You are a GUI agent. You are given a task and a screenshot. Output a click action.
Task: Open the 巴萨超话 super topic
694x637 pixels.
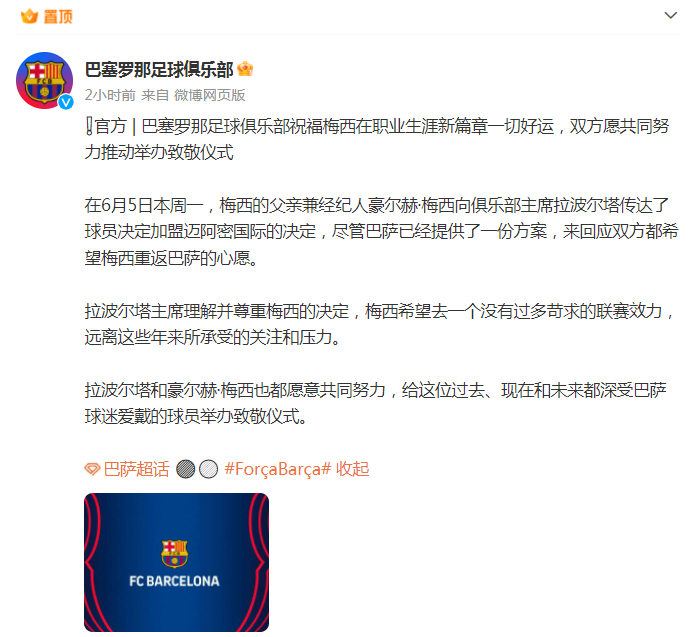(136, 469)
